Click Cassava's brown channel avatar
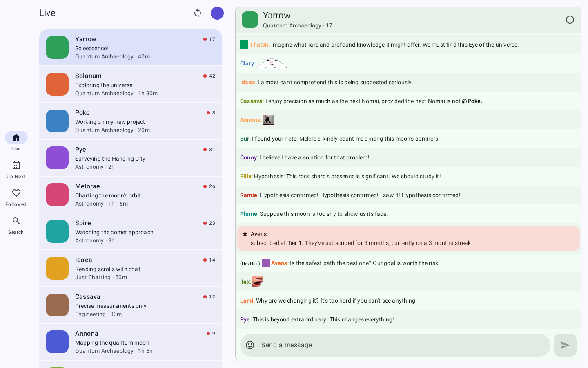 [x=57, y=305]
